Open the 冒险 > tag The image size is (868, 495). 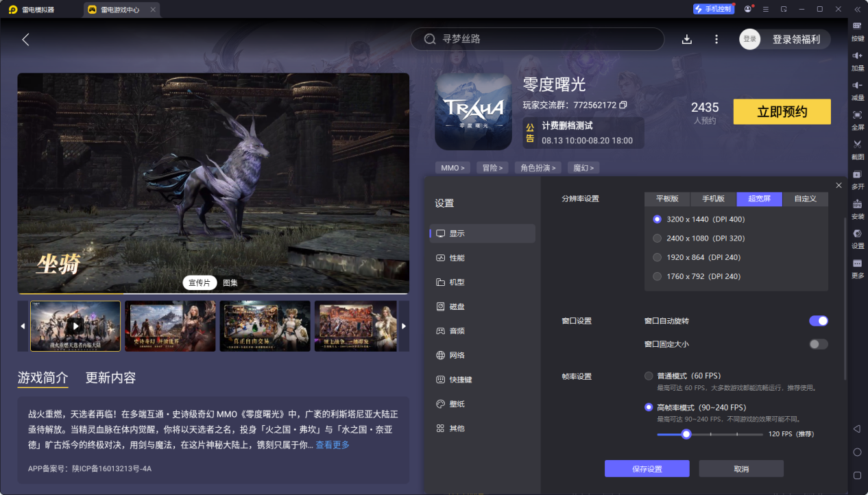492,167
